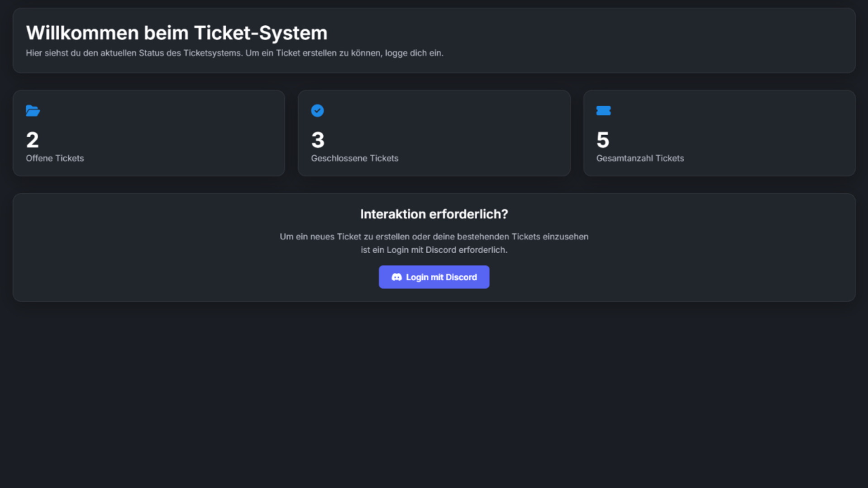Screen dimensions: 868x488
Task: Click the blue checkmark circle icon
Action: pos(317,111)
